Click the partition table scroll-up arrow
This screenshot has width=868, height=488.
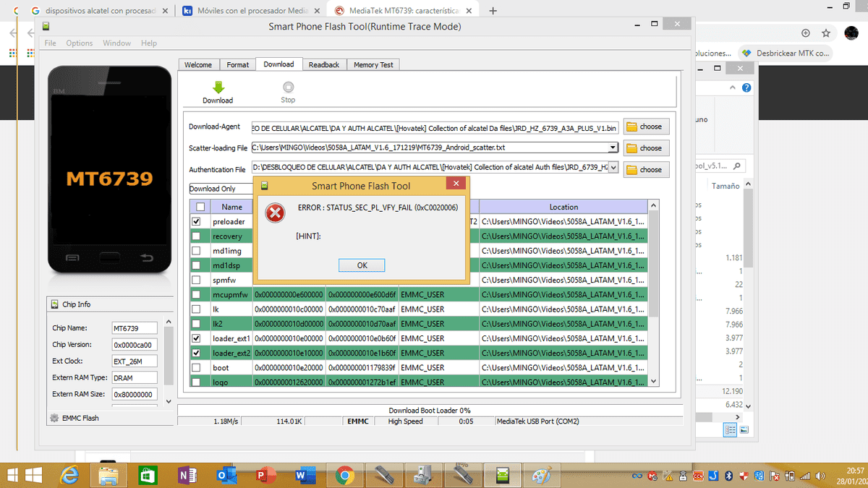coord(654,206)
